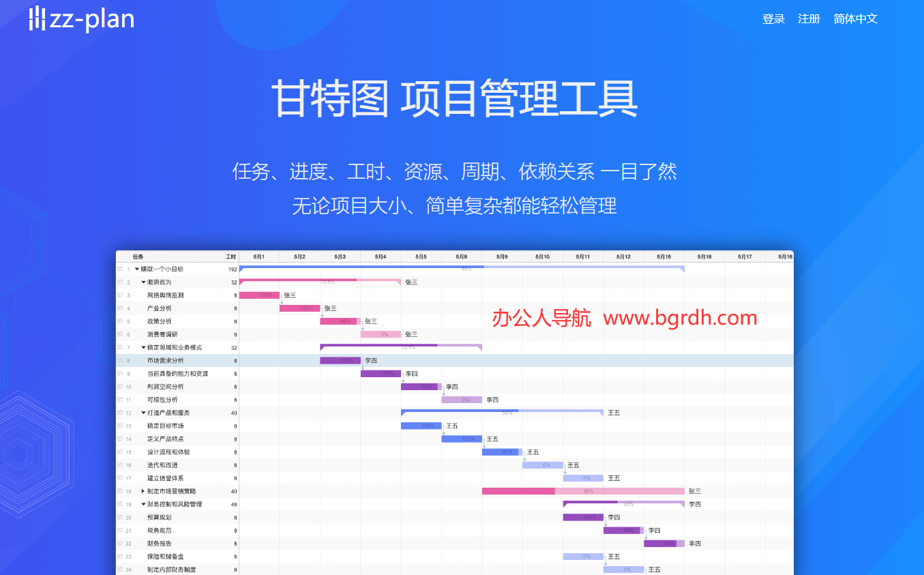Click comment icon on 市场需求分析 row
The height and width of the screenshot is (575, 924).
tap(120, 361)
